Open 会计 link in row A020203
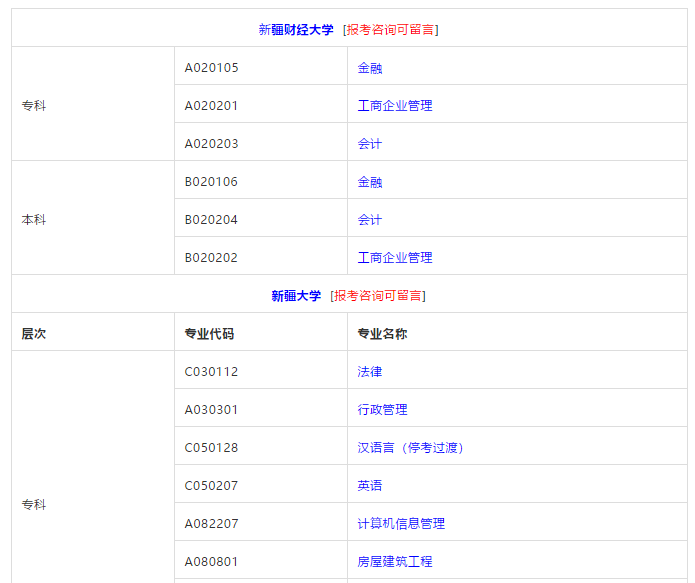The width and height of the screenshot is (695, 583). coord(370,144)
